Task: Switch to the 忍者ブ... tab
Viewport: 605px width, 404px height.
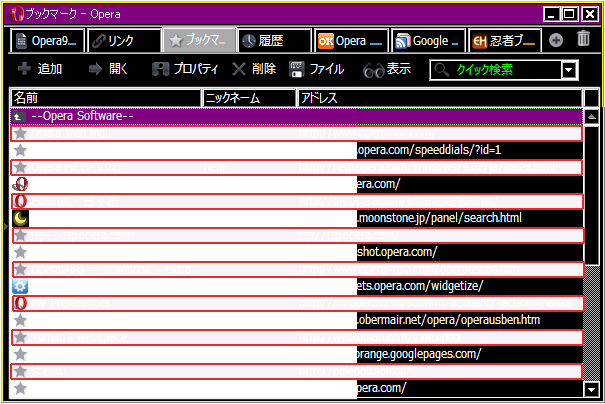Action: click(505, 40)
